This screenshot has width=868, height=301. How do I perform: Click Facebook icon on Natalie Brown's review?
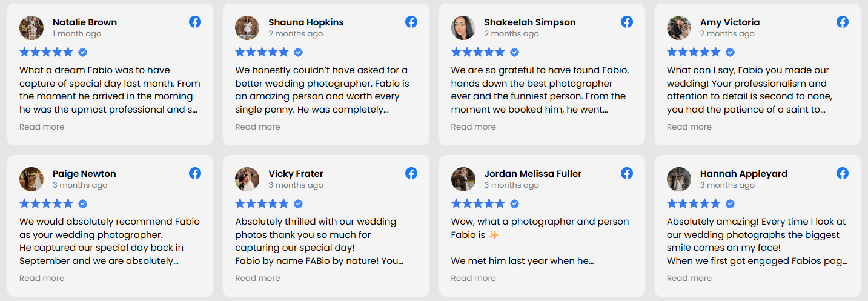(x=195, y=22)
